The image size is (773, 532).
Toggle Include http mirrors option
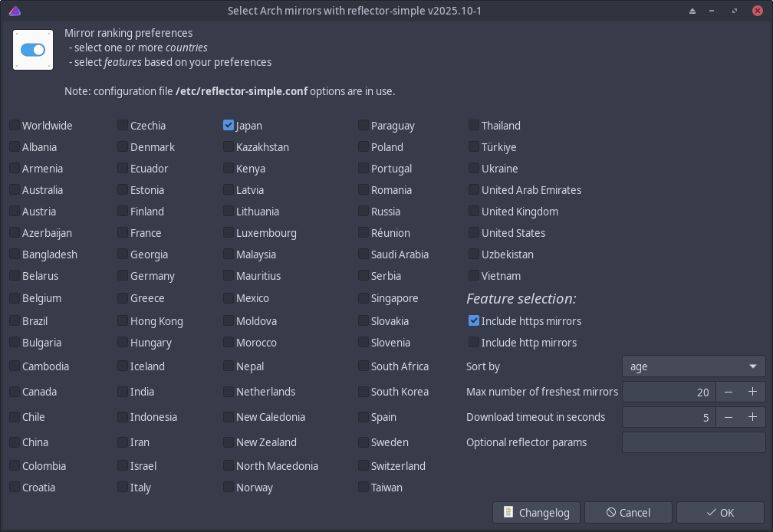click(474, 343)
